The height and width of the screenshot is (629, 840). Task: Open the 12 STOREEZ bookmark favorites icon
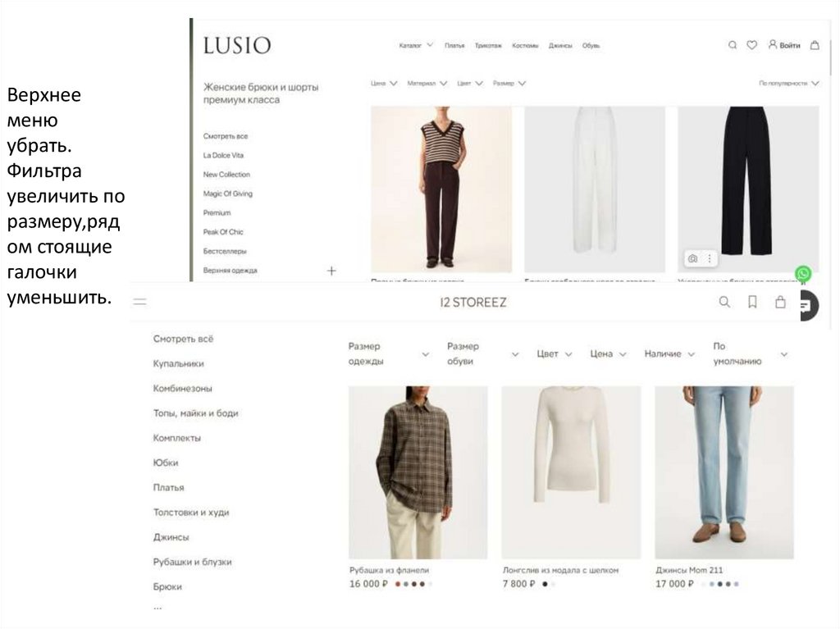point(753,302)
